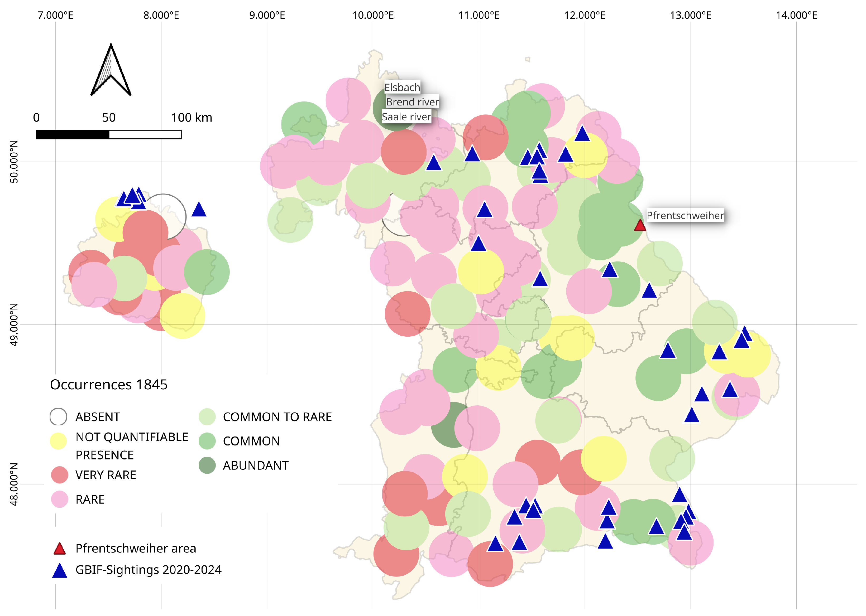Click the NOT QUANTIFIABLE PRESENCE legend text

(x=132, y=446)
